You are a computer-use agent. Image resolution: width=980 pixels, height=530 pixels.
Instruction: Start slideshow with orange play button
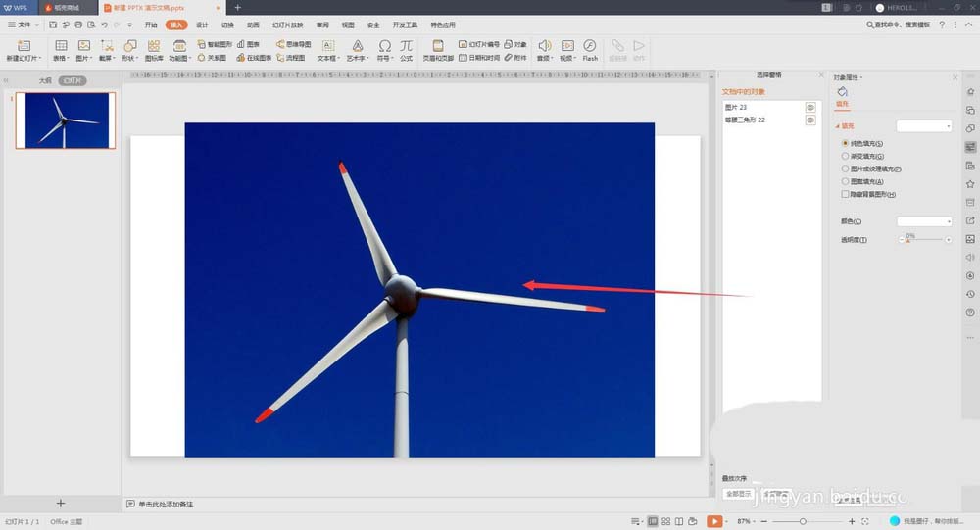[713, 521]
